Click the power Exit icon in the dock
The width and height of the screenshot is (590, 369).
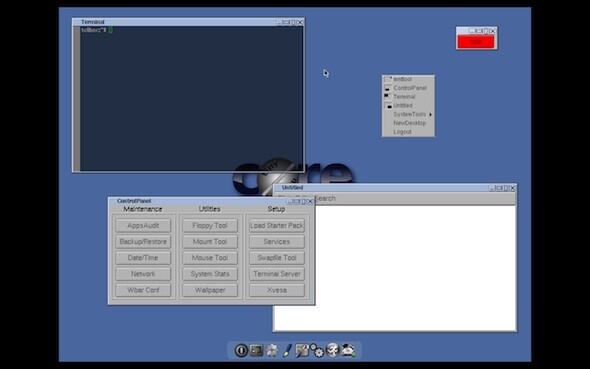click(x=241, y=350)
